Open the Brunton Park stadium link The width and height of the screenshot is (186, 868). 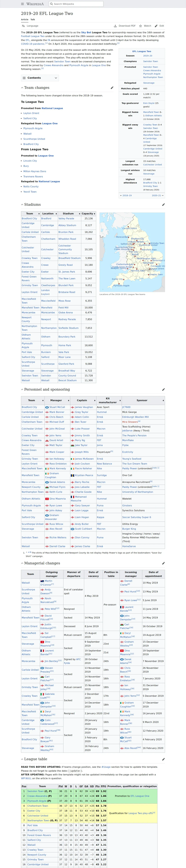(x=66, y=232)
